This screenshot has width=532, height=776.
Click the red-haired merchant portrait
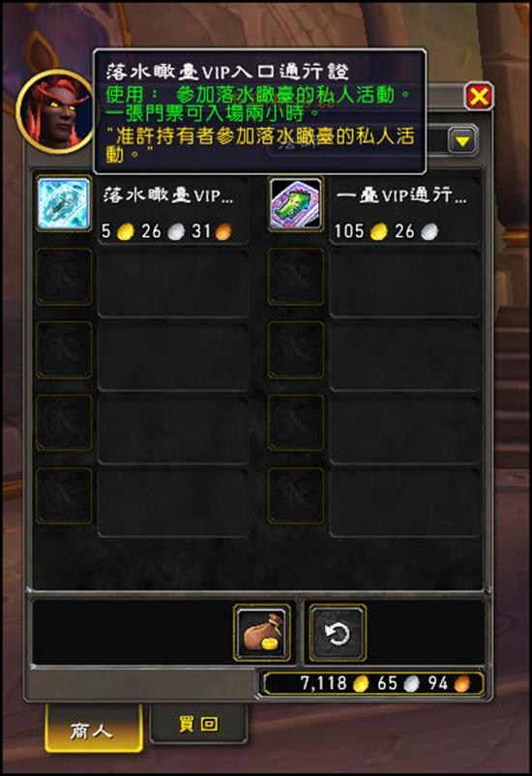56,111
